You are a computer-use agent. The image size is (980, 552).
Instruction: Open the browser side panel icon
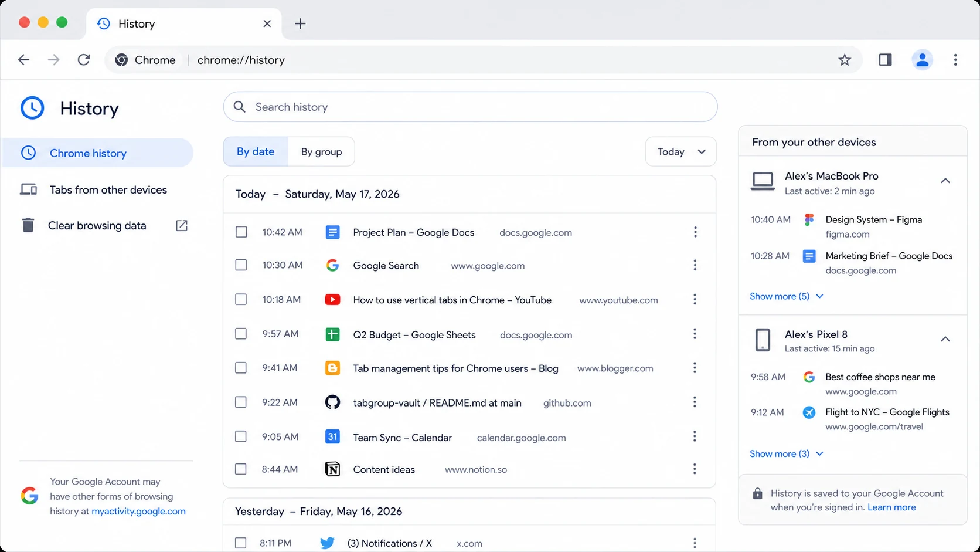[x=885, y=60]
